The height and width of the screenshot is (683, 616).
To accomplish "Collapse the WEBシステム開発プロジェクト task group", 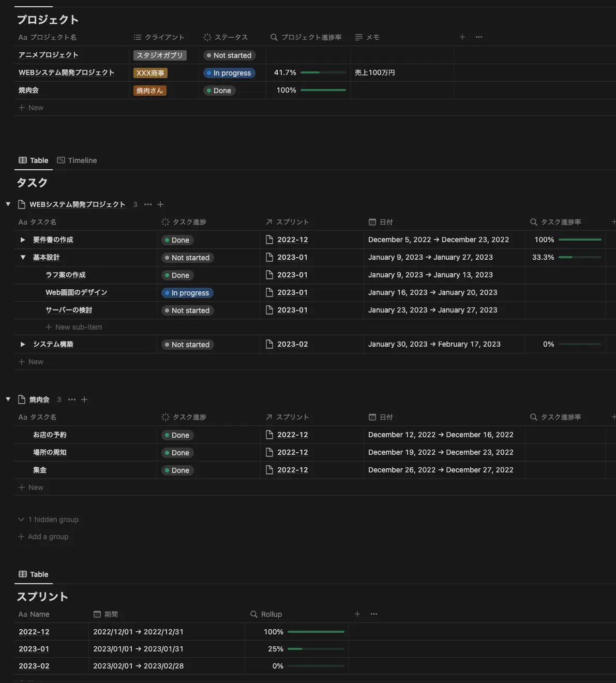I will 8,204.
